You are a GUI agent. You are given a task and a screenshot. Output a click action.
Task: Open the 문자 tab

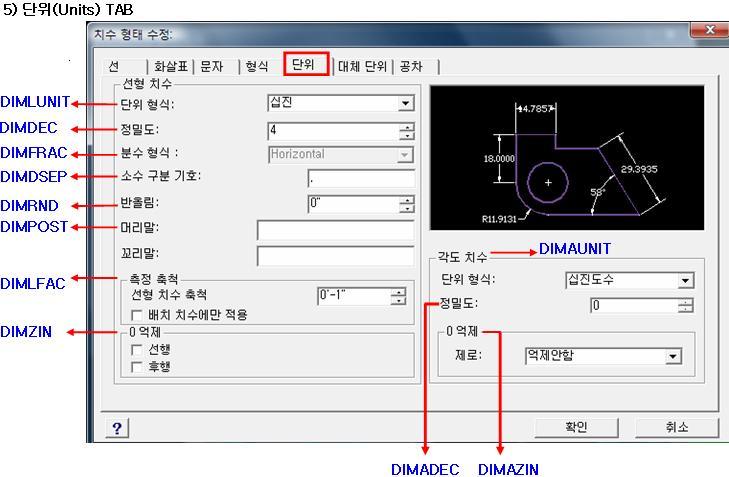click(x=212, y=66)
